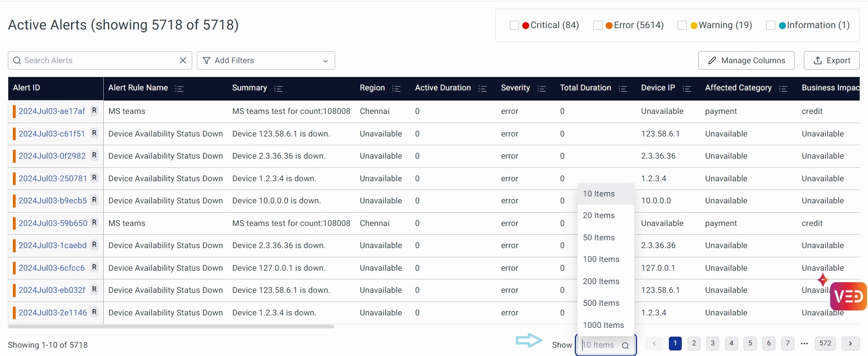The image size is (868, 356).
Task: Click the Manage Columns button
Action: tap(746, 60)
